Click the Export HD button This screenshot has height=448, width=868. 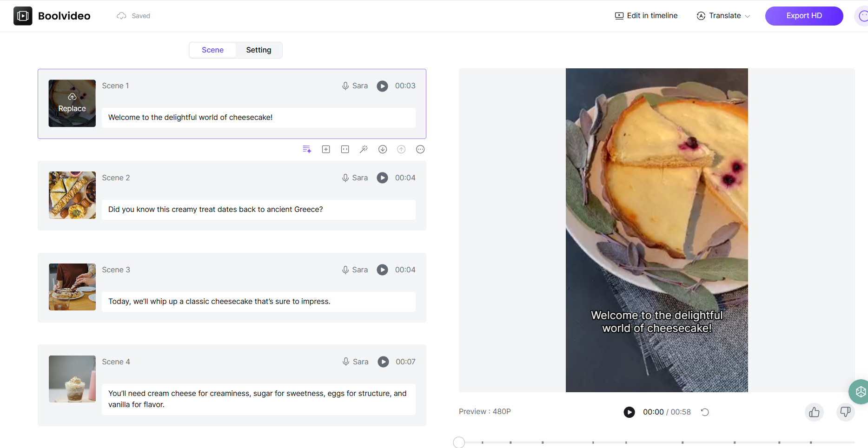pyautogui.click(x=804, y=16)
